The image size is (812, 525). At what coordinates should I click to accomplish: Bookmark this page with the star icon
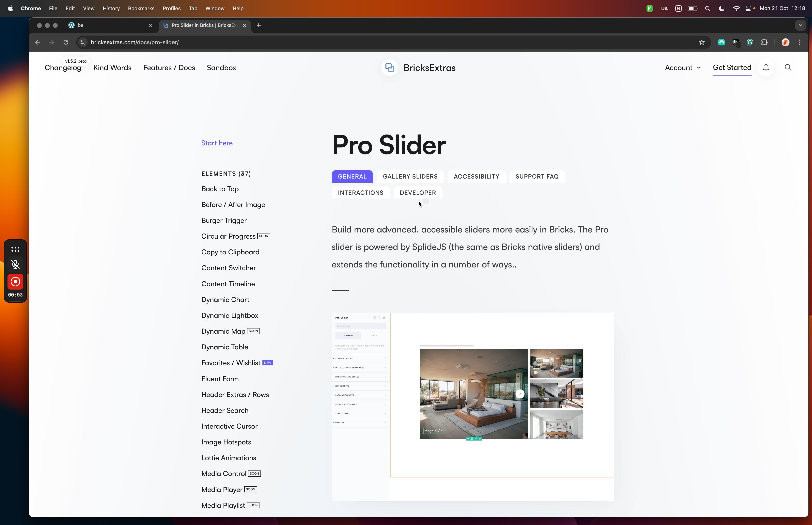[x=702, y=42]
